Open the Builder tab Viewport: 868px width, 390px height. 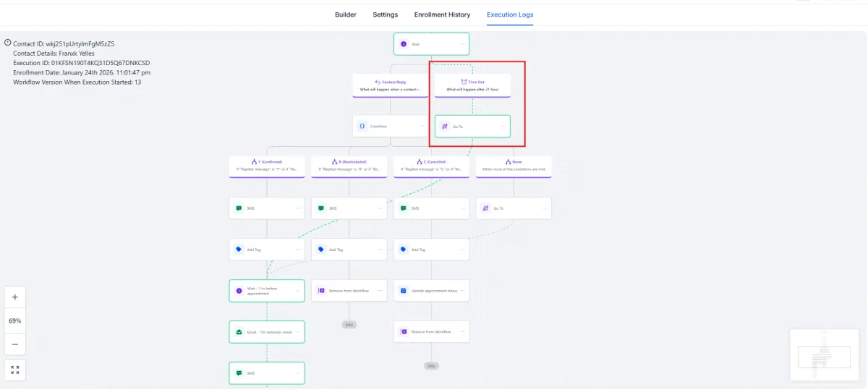(x=345, y=14)
